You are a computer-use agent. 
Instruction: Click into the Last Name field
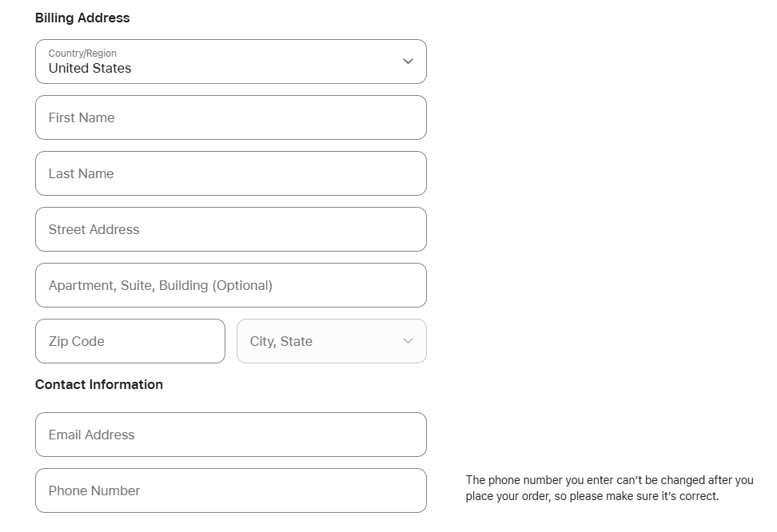click(x=230, y=173)
